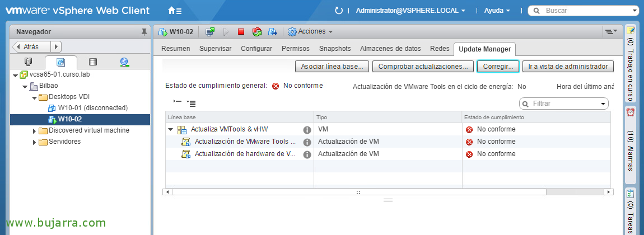
Task: Select the Update Manager tab
Action: 484,49
